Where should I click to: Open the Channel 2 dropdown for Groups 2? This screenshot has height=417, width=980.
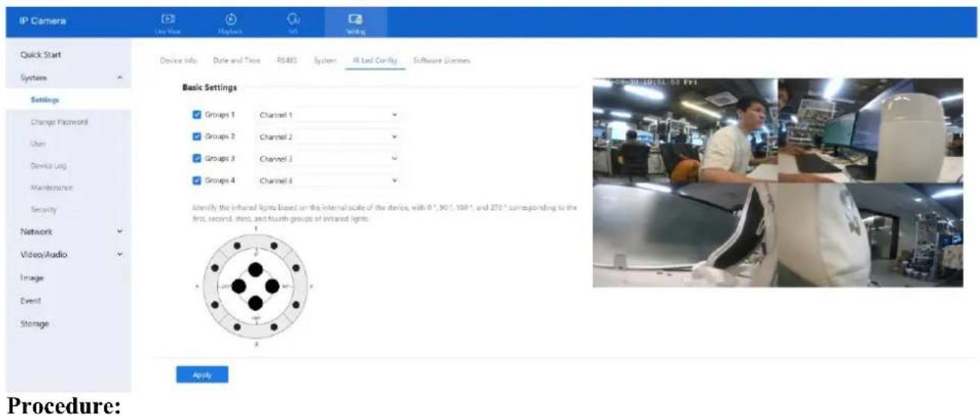point(329,136)
